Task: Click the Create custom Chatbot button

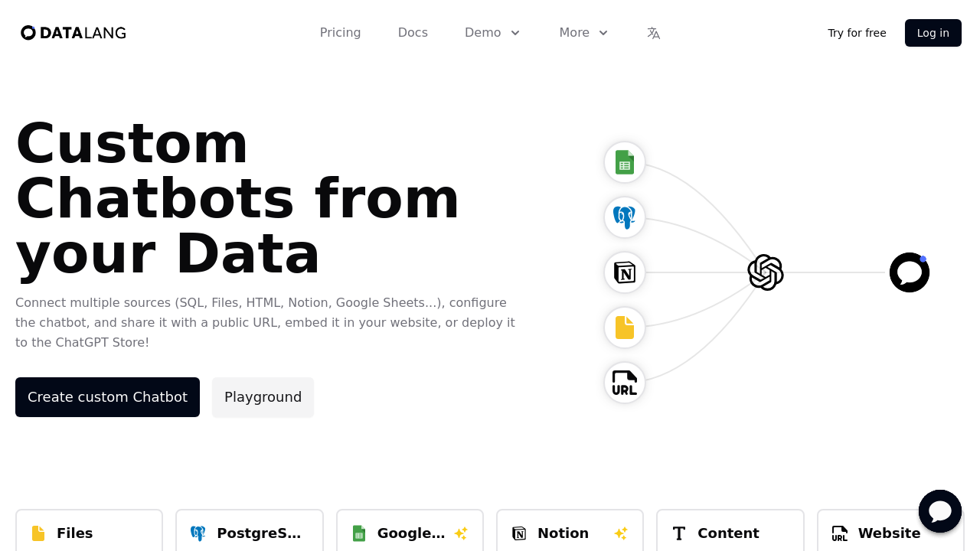Action: [107, 396]
